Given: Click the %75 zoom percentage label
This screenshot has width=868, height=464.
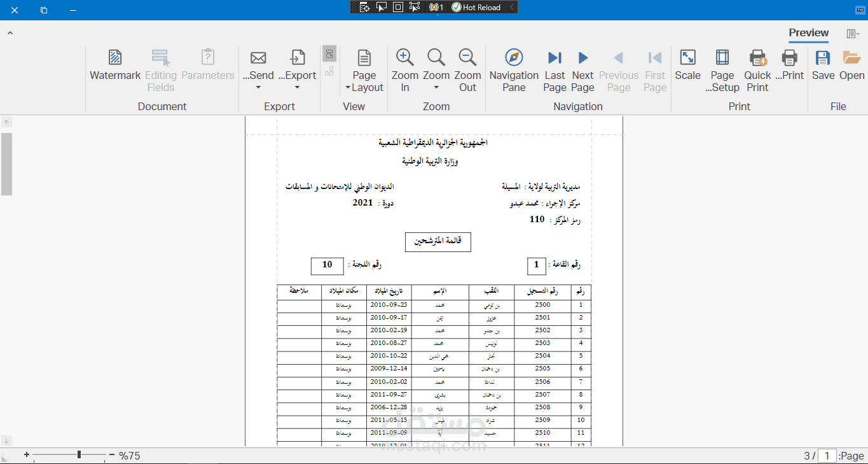Looking at the screenshot, I should tap(130, 456).
